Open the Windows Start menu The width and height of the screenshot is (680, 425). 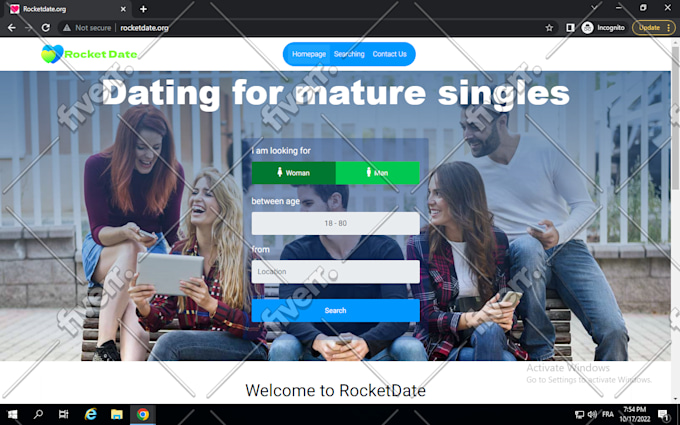pos(13,414)
